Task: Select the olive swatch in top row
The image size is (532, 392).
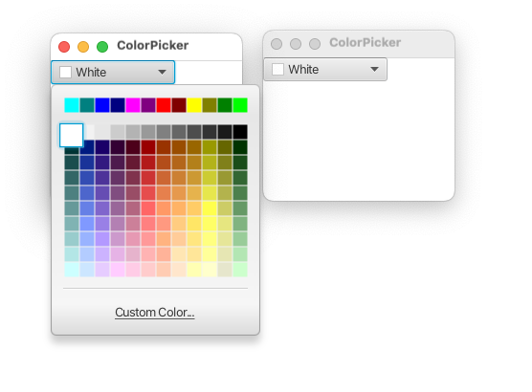Action: (x=210, y=105)
